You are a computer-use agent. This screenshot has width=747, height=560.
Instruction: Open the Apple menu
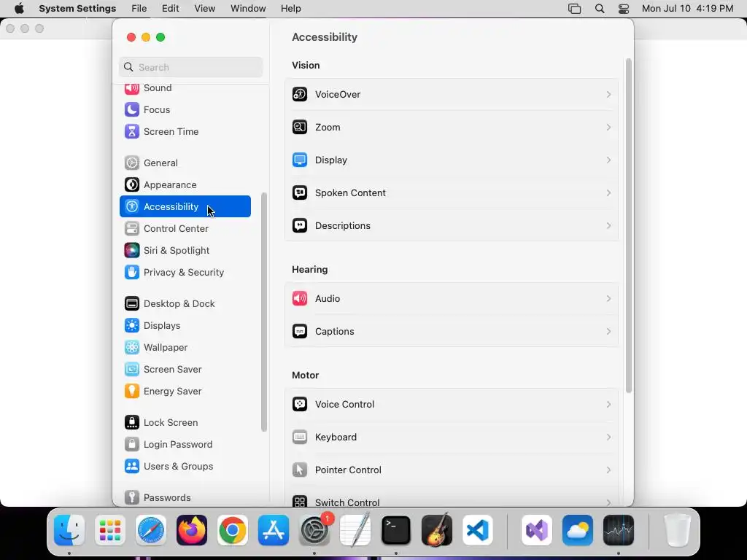(x=19, y=9)
